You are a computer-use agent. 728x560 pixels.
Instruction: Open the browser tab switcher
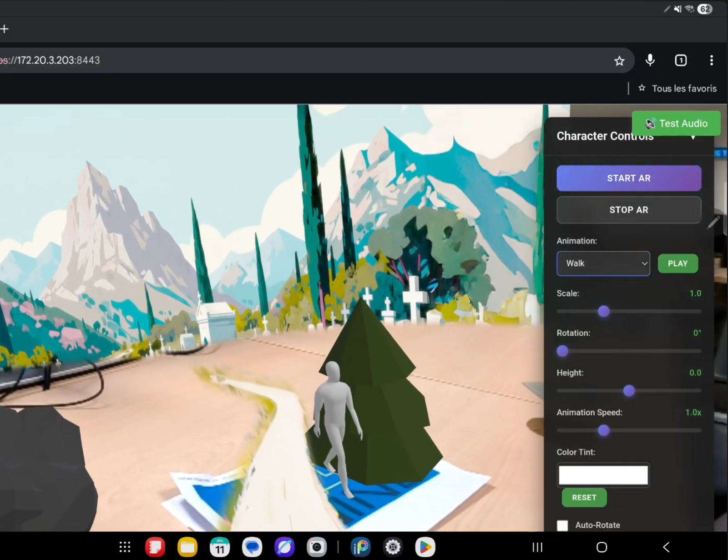coord(680,61)
